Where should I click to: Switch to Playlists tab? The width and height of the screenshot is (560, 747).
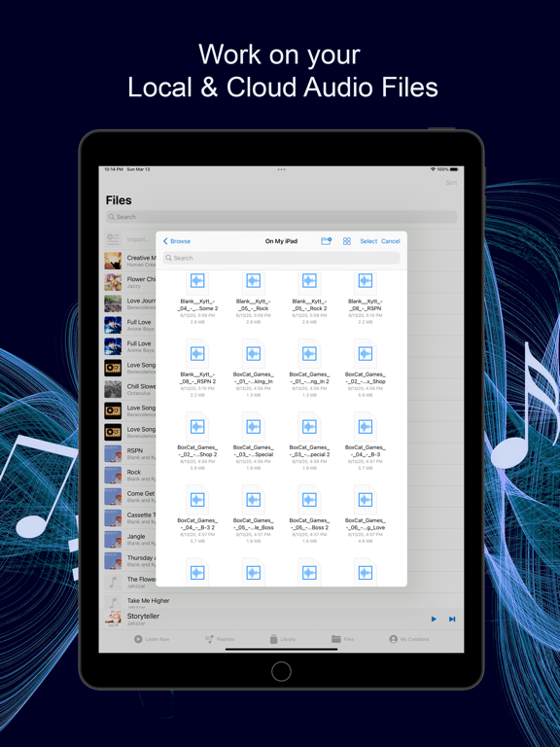(x=220, y=639)
